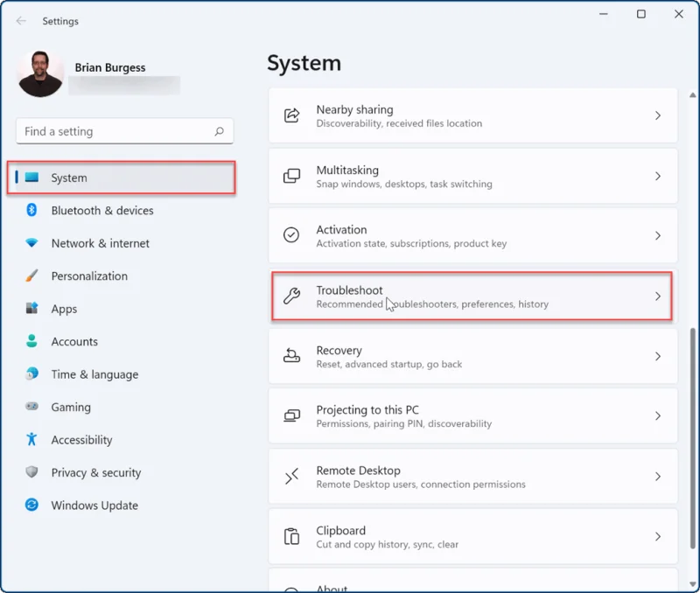Open the Accessibility label in sidebar
The width and height of the screenshot is (700, 593).
(x=81, y=440)
